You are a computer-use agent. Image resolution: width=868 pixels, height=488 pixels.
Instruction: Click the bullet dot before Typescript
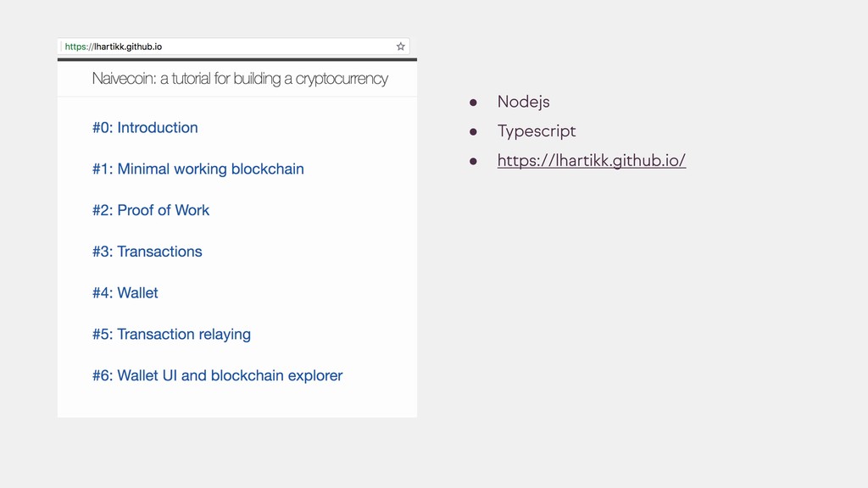[474, 132]
